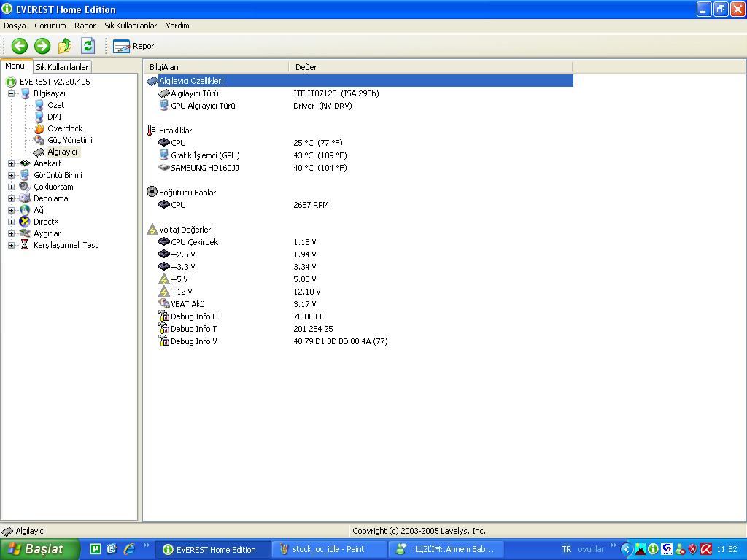Click the fan icon beside Soğutucu Fanlar
747x560 pixels.
pos(152,192)
